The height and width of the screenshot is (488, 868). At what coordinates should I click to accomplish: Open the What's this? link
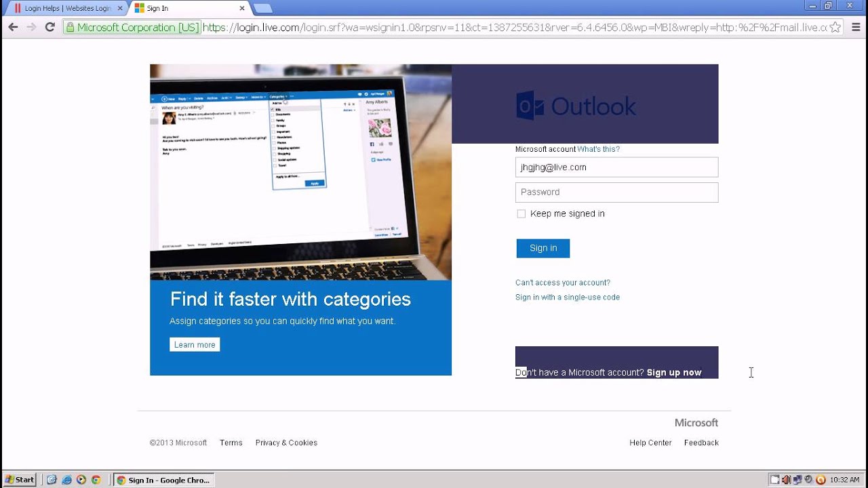598,149
